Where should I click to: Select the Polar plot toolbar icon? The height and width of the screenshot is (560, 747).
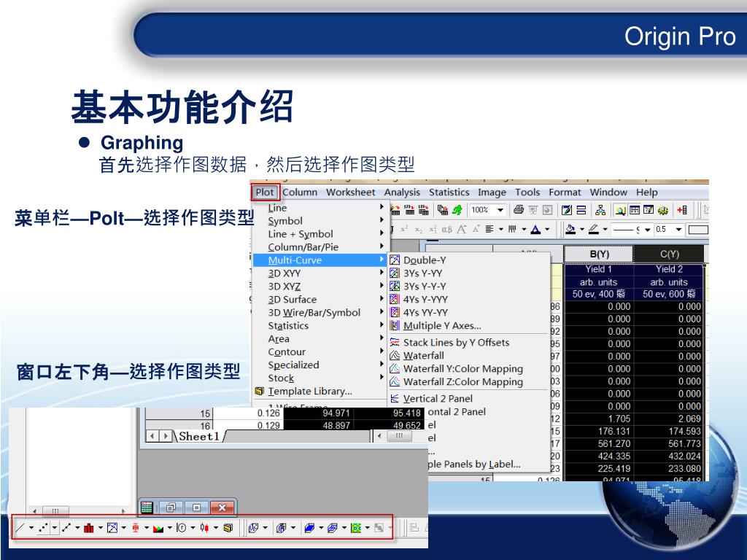(182, 528)
